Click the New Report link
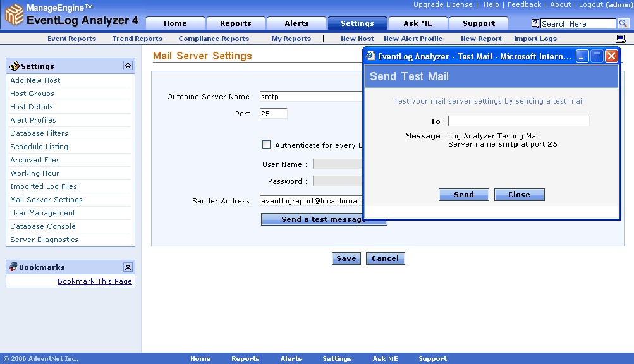Image resolution: width=634 pixels, height=364 pixels. 481,39
